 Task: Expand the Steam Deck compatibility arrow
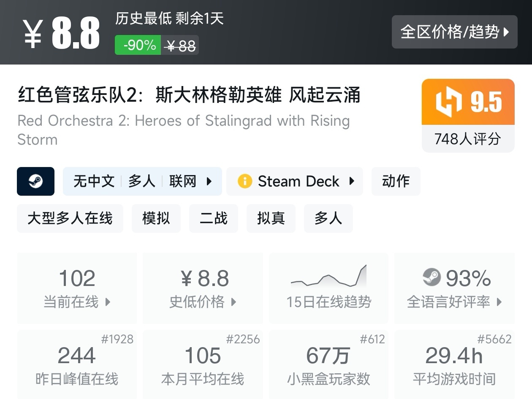click(352, 181)
